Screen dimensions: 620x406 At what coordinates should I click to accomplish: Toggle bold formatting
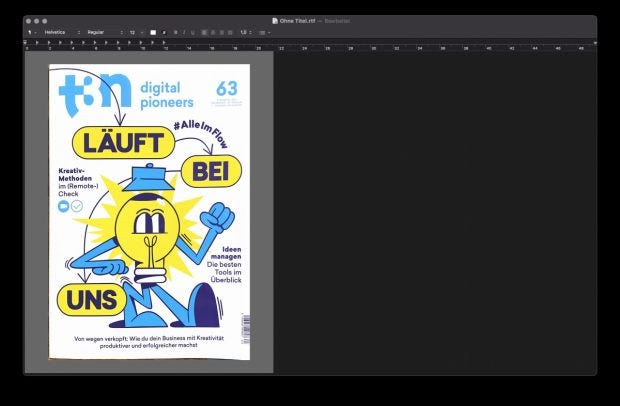pos(176,32)
